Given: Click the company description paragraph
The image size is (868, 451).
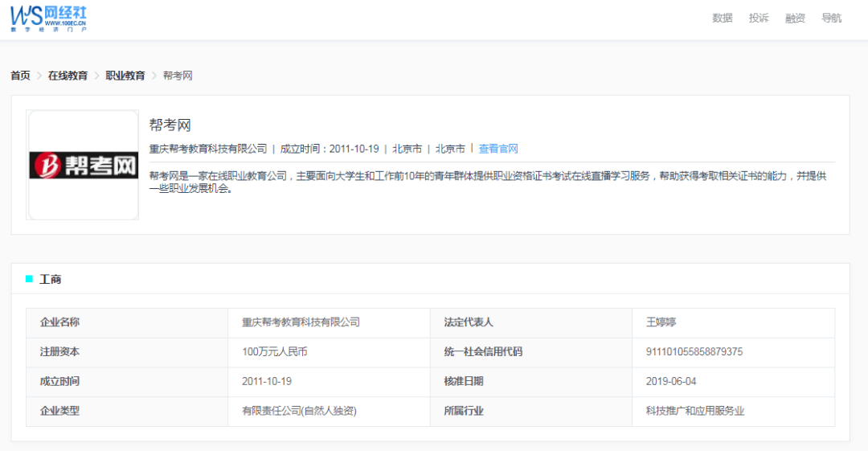Looking at the screenshot, I should [489, 182].
